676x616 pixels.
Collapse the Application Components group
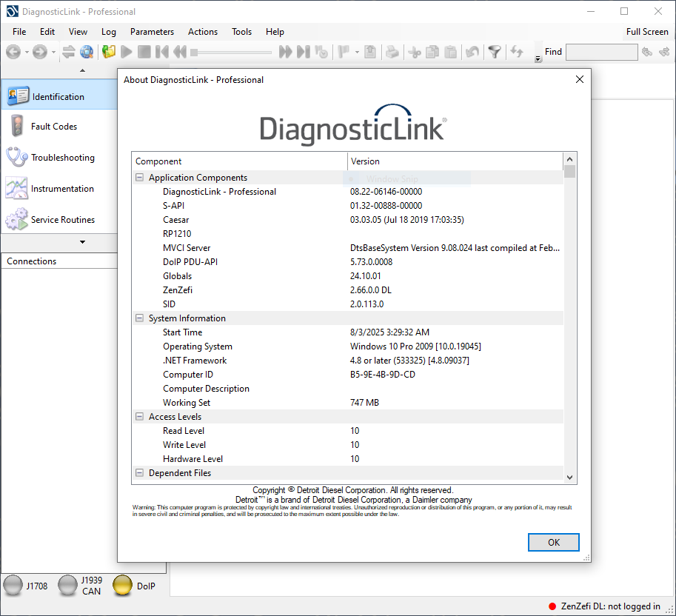point(139,178)
